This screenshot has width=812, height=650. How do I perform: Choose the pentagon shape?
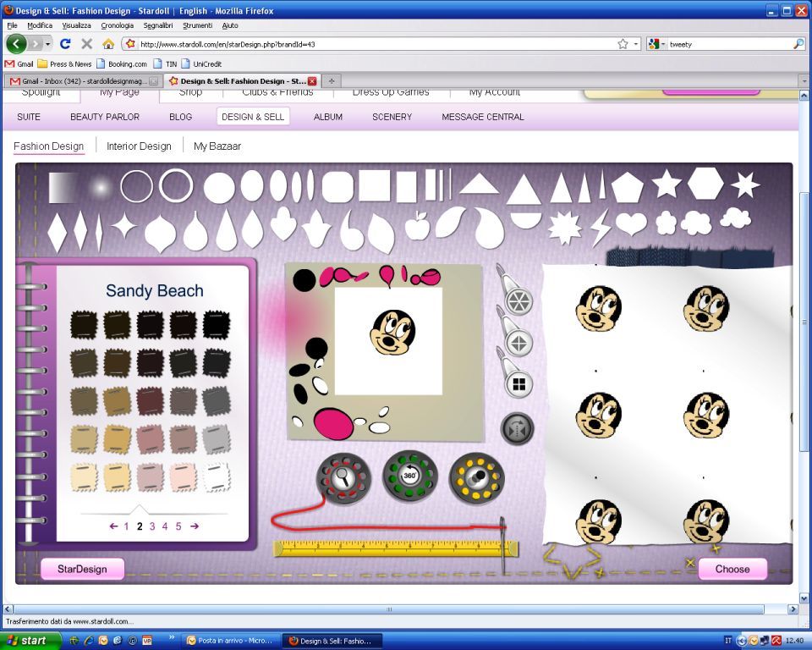pyautogui.click(x=628, y=187)
